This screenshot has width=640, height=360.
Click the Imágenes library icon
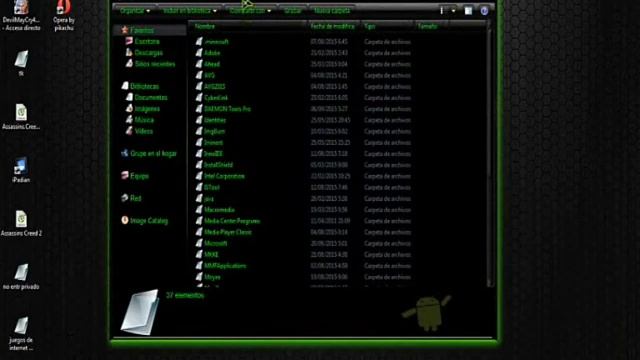pos(129,108)
